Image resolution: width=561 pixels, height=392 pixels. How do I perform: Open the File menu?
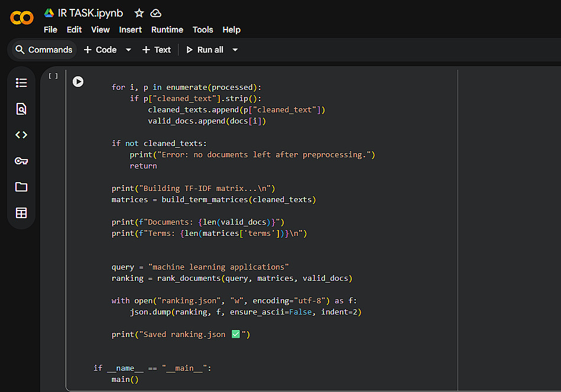point(50,30)
